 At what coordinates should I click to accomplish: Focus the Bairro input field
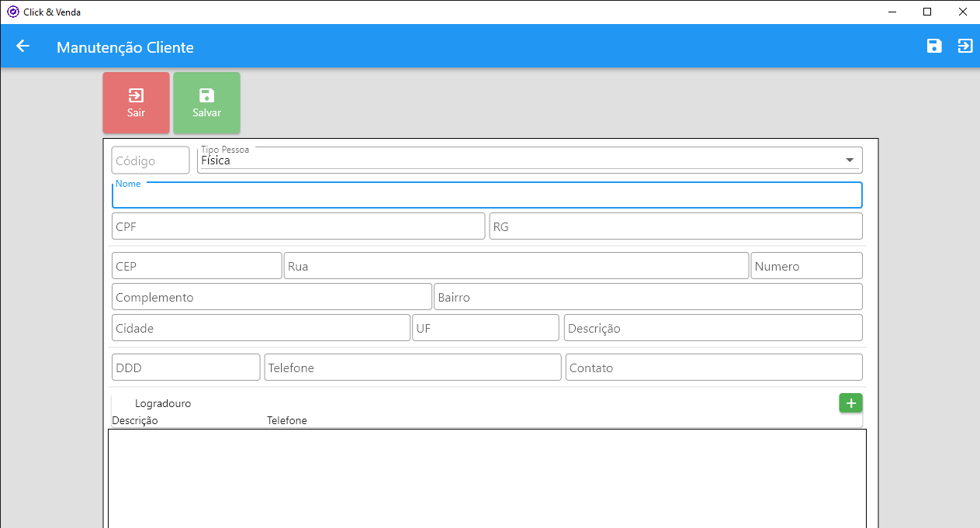648,297
